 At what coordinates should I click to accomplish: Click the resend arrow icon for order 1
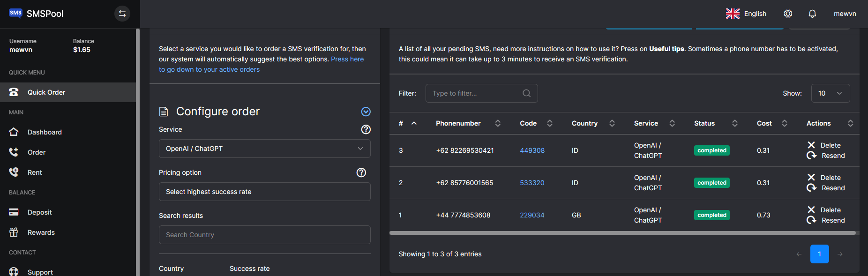811,220
